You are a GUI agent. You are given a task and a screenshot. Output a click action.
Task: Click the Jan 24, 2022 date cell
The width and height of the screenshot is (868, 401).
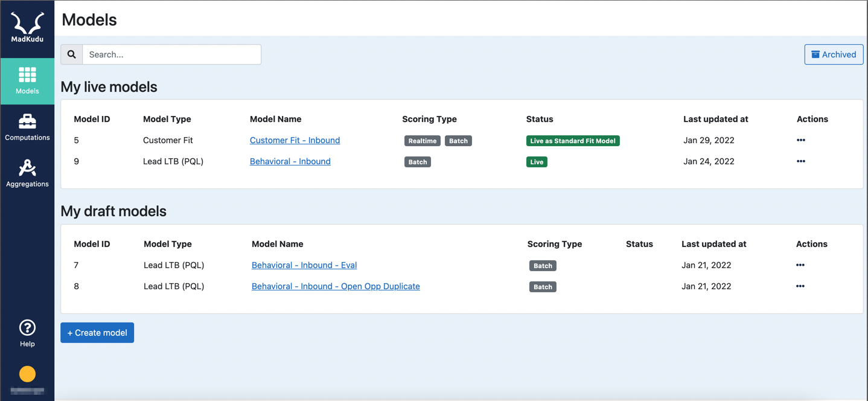pos(709,161)
